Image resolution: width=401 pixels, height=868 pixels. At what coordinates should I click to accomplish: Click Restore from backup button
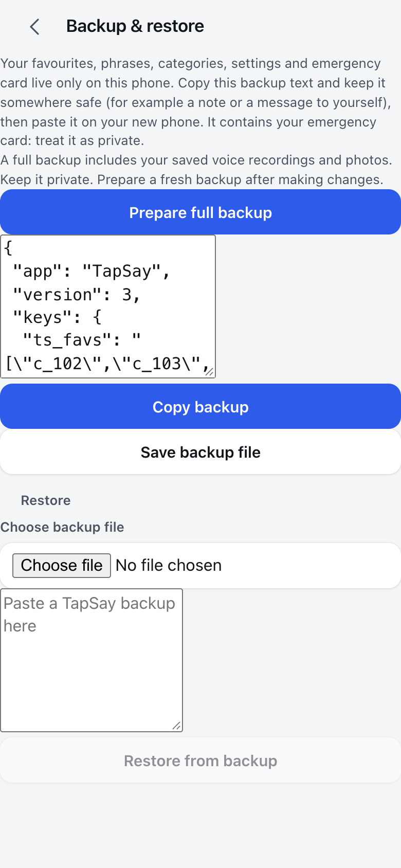pos(200,761)
